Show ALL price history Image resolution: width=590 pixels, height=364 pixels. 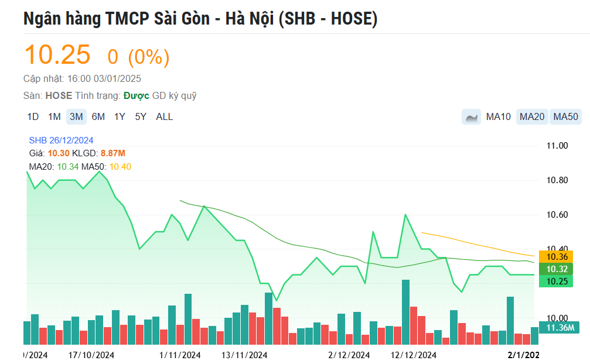(x=165, y=117)
